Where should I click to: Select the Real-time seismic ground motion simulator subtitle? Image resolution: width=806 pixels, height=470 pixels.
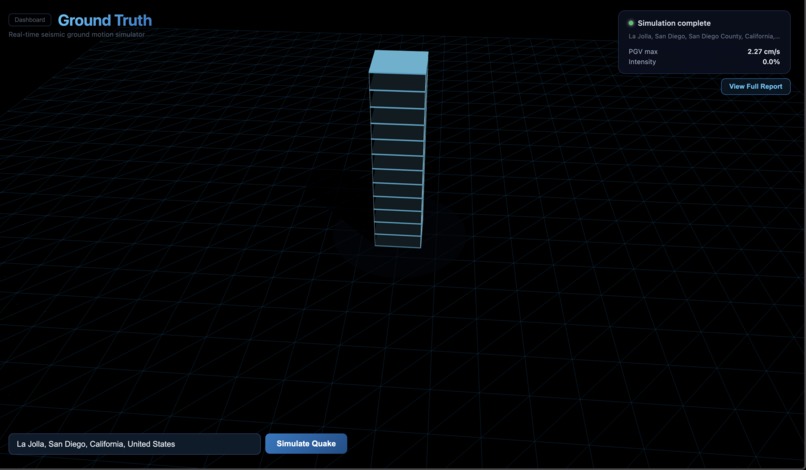[x=77, y=34]
